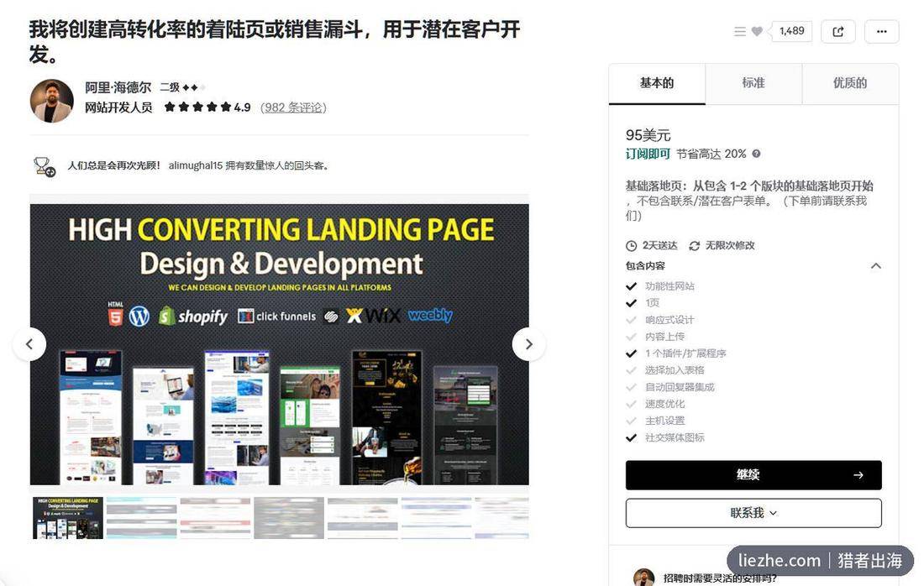
Task: Click the Wix logo in gallery image
Action: pos(374,316)
